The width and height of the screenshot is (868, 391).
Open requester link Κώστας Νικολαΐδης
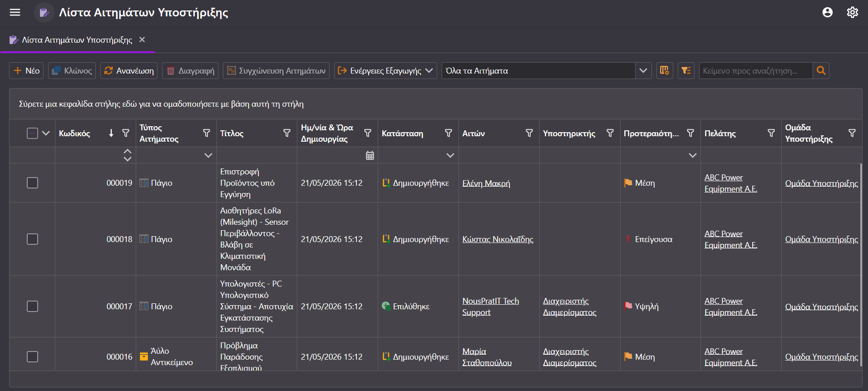[x=498, y=239]
